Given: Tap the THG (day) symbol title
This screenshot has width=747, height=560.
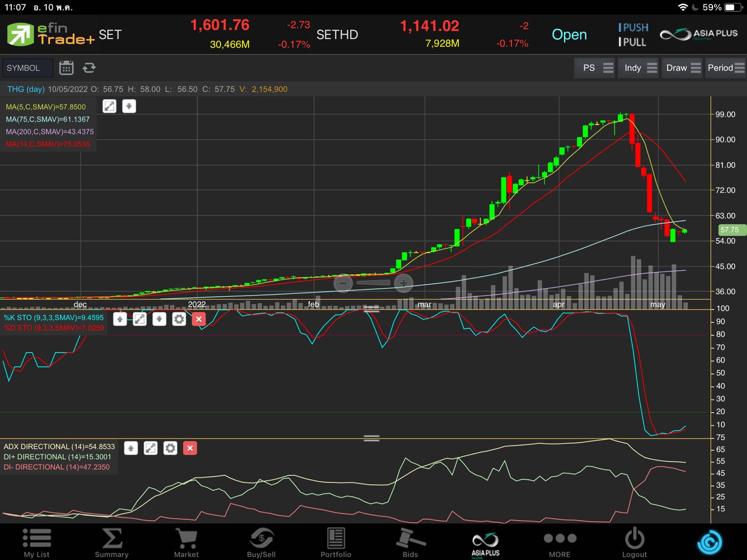Looking at the screenshot, I should point(26,89).
